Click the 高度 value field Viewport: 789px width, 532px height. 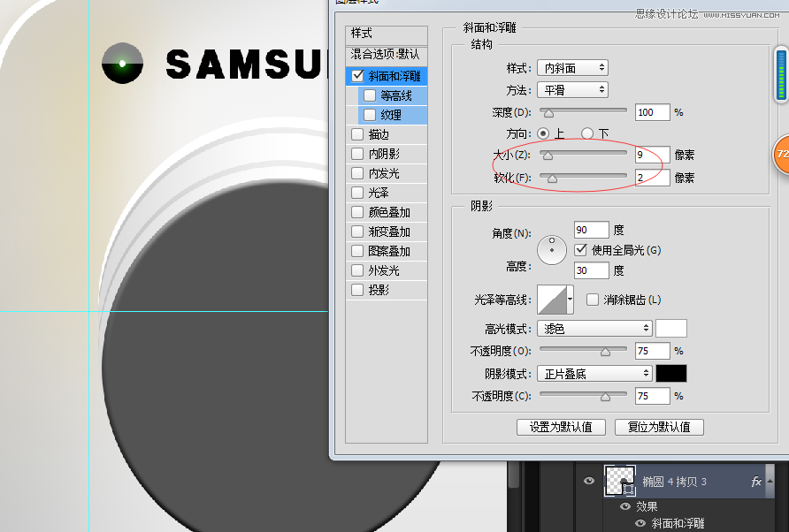(x=591, y=270)
